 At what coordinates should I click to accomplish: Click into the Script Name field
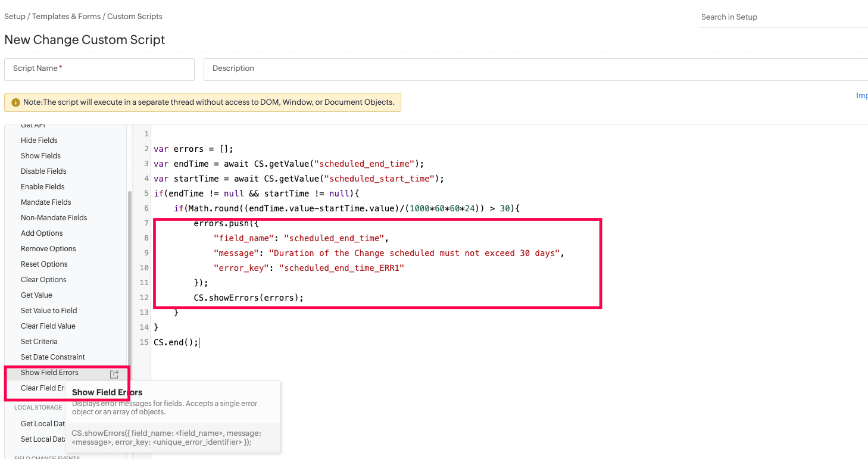point(99,69)
